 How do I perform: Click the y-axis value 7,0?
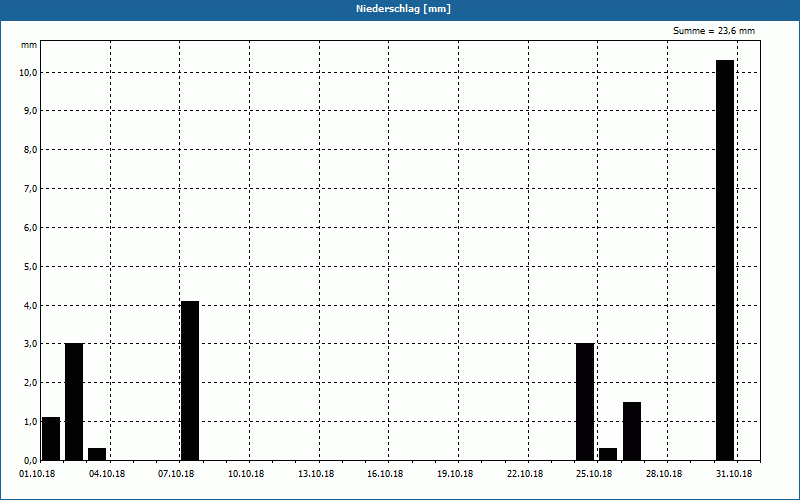31,189
